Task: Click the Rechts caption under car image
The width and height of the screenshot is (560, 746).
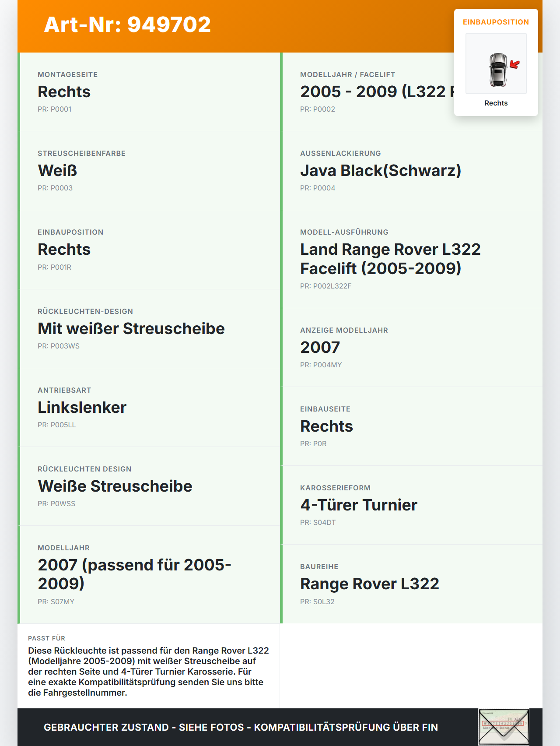Action: click(496, 103)
